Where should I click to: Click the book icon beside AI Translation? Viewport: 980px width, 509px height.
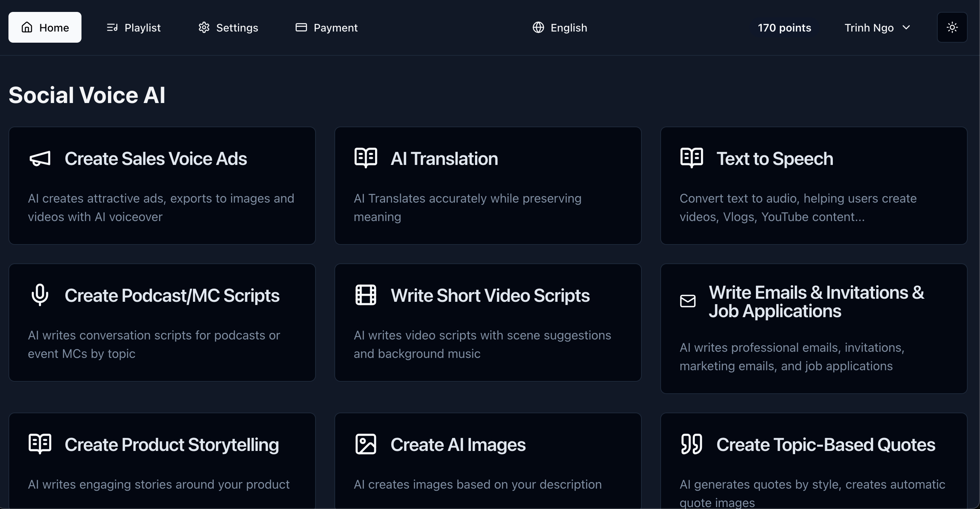coord(365,158)
